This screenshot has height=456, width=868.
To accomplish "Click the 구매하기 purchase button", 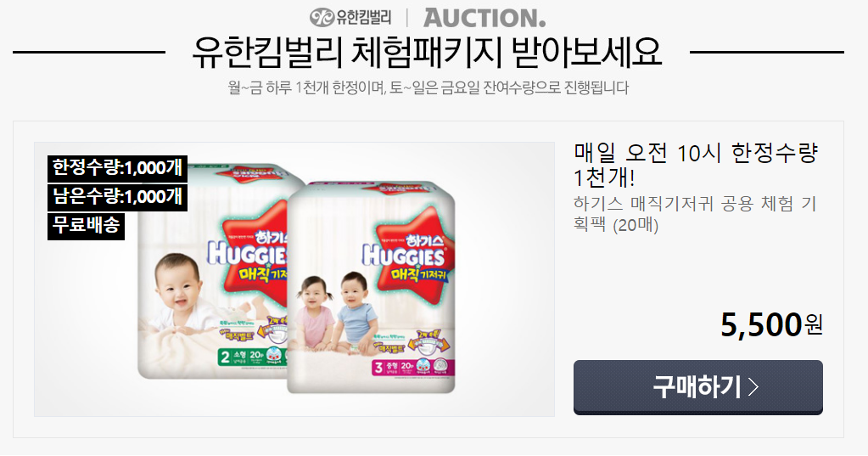I will point(698,386).
